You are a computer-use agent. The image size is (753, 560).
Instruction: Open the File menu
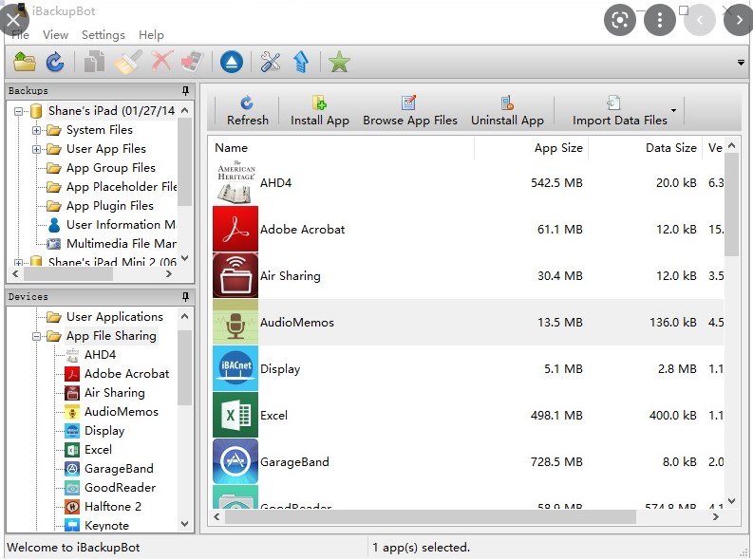coord(20,35)
